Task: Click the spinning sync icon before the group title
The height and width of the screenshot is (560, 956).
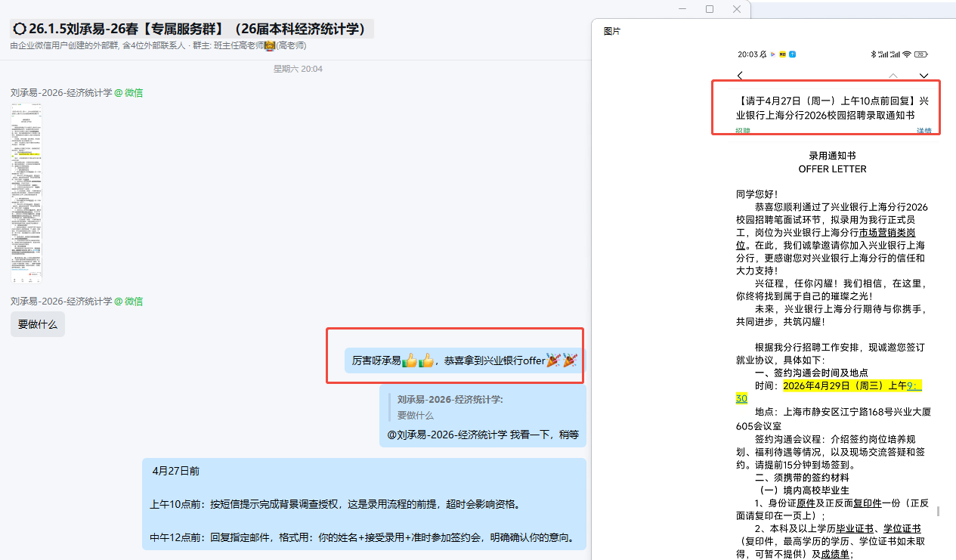Action: [x=19, y=29]
